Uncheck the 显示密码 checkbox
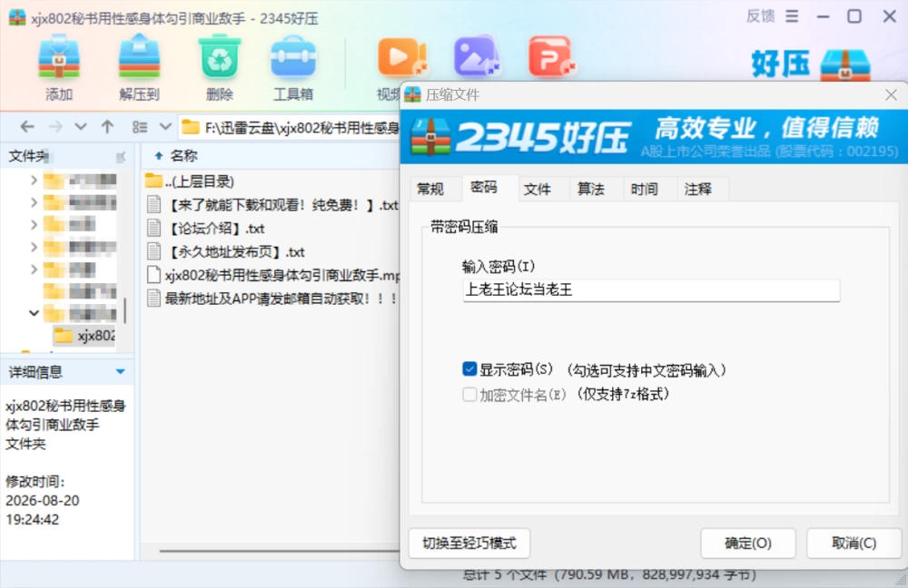908x588 pixels. click(469, 368)
